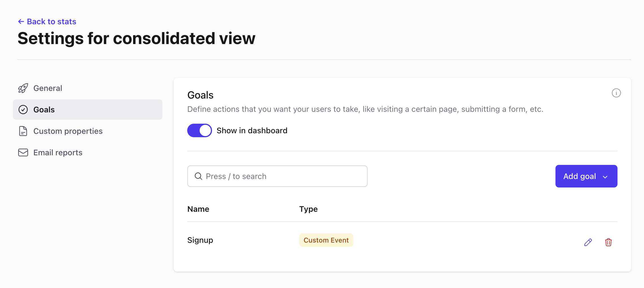Open the General settings section
Viewport: 644px width, 288px height.
pos(48,88)
